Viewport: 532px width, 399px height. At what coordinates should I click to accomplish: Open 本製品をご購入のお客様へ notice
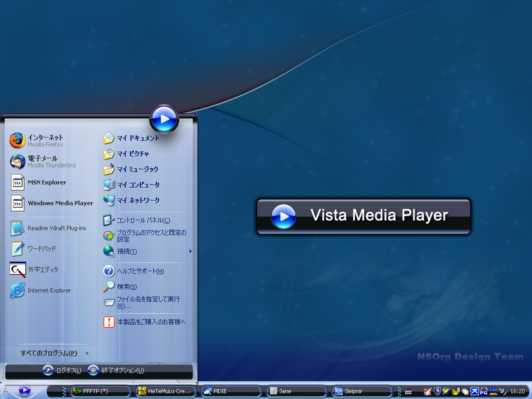point(144,322)
